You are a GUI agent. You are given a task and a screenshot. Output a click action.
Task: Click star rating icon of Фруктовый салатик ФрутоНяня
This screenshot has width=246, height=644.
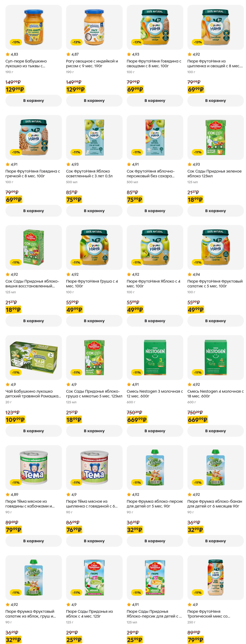pyautogui.click(x=190, y=274)
